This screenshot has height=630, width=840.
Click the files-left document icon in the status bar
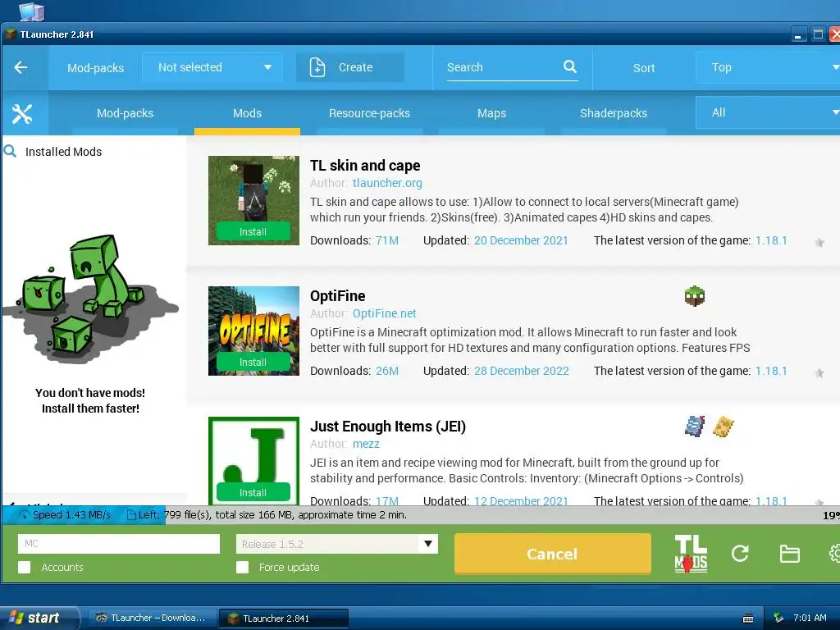131,515
